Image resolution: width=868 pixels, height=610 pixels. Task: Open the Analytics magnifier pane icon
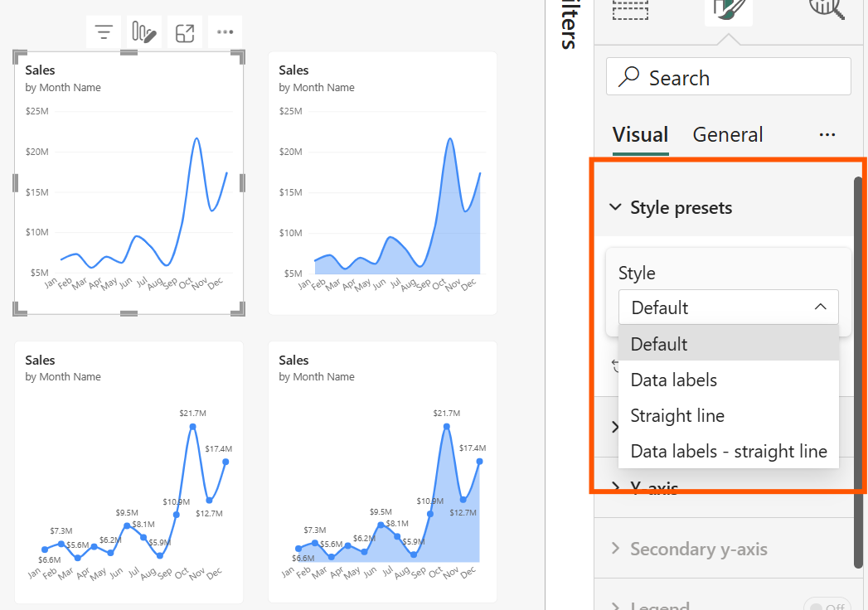pyautogui.click(x=827, y=8)
